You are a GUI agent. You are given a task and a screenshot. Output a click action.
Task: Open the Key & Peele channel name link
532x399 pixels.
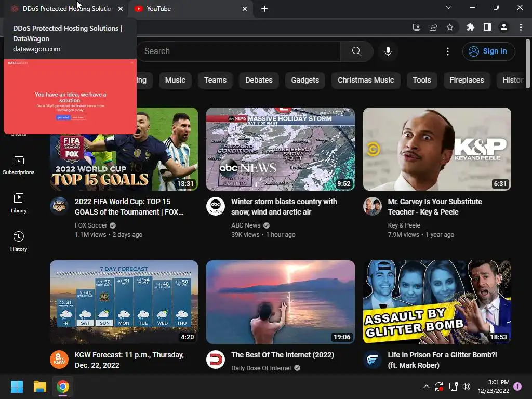404,225
